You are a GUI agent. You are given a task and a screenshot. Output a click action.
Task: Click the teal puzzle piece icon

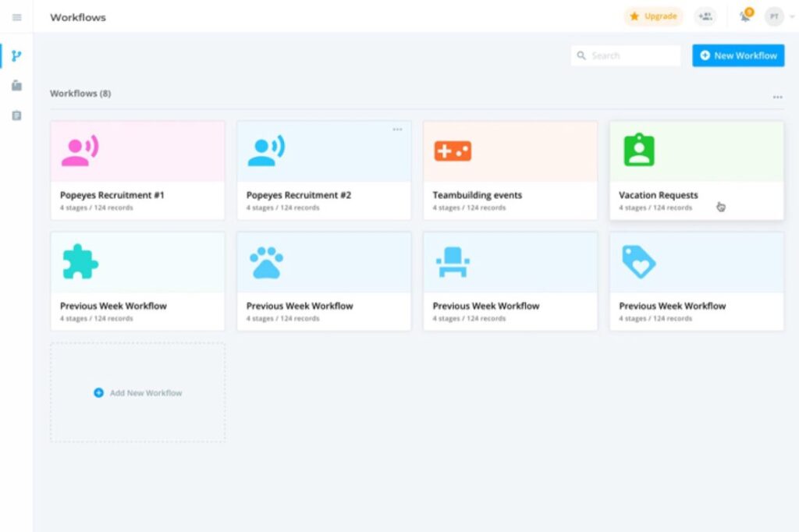click(80, 261)
